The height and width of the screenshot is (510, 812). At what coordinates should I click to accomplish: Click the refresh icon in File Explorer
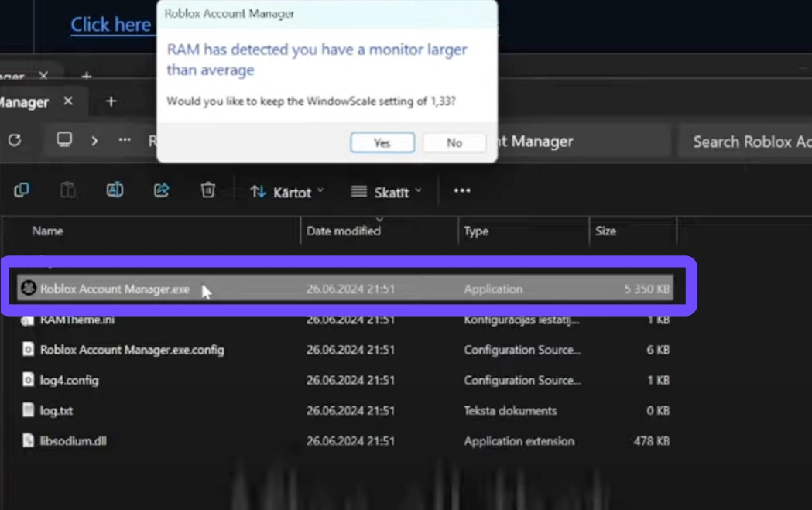[x=15, y=140]
